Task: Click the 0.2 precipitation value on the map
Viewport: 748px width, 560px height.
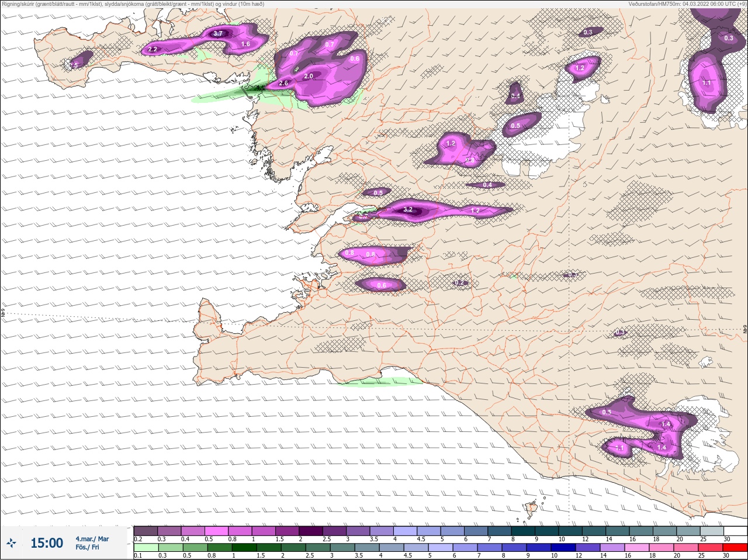Action: [x=460, y=282]
